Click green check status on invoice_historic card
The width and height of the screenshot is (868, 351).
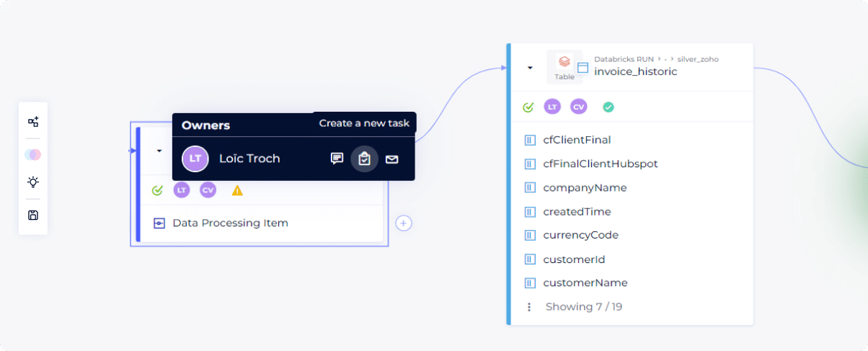[528, 107]
